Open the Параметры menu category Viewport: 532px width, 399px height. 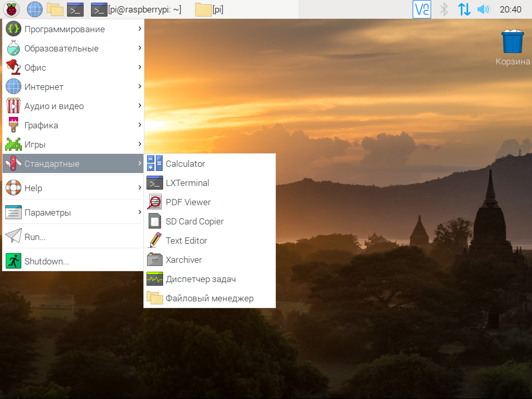coord(73,212)
